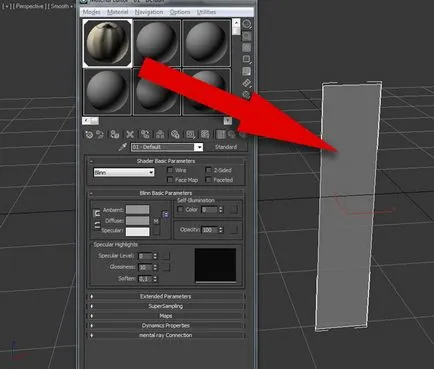
Task: Reset material with the X icon
Action: tap(130, 134)
